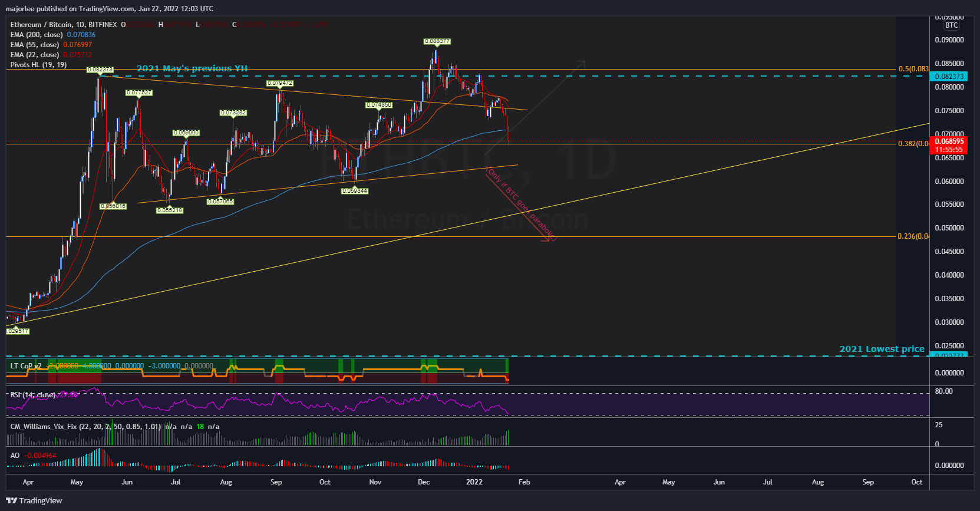Click the BTC currency label on price axis
980x511 pixels.
click(952, 25)
